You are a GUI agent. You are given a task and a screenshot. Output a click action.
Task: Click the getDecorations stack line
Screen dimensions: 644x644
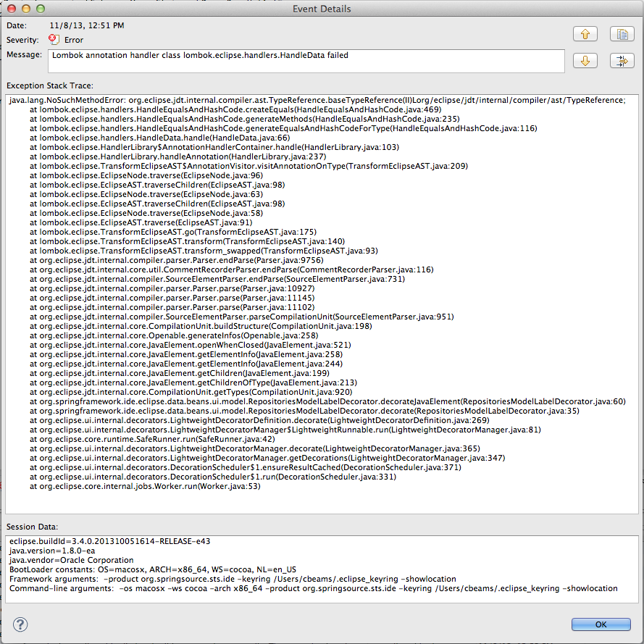[x=267, y=459]
